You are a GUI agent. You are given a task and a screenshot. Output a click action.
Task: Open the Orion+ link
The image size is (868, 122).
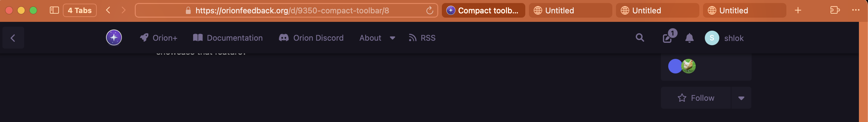[x=159, y=38]
